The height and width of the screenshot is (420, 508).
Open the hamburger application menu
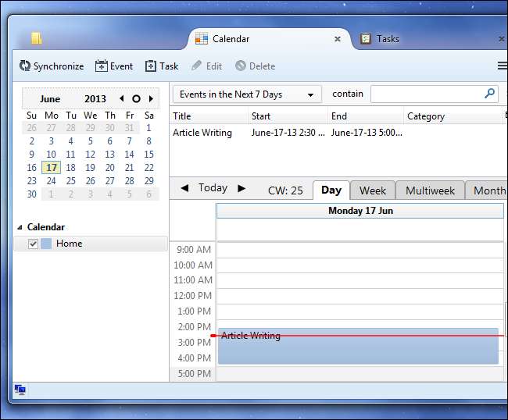(x=502, y=66)
